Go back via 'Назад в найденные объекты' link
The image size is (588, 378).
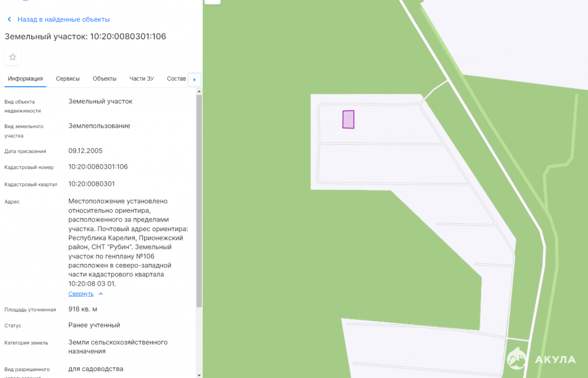[x=63, y=20]
